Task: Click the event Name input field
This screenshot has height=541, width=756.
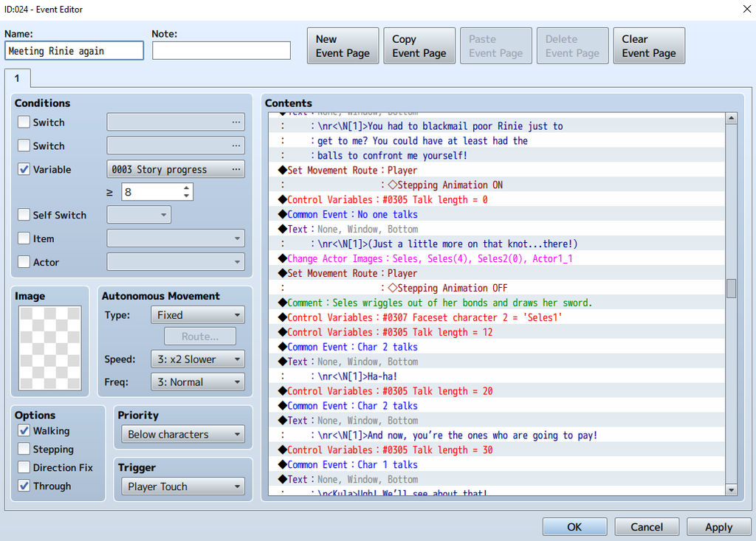Action: coord(75,51)
